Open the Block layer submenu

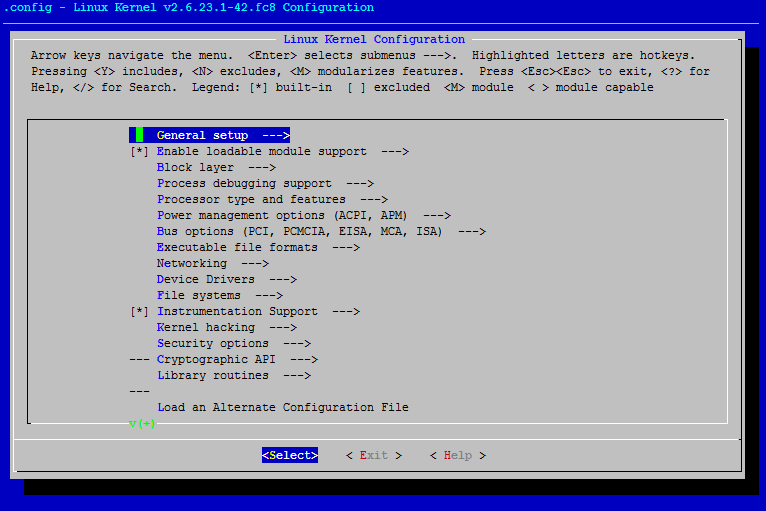tap(216, 168)
